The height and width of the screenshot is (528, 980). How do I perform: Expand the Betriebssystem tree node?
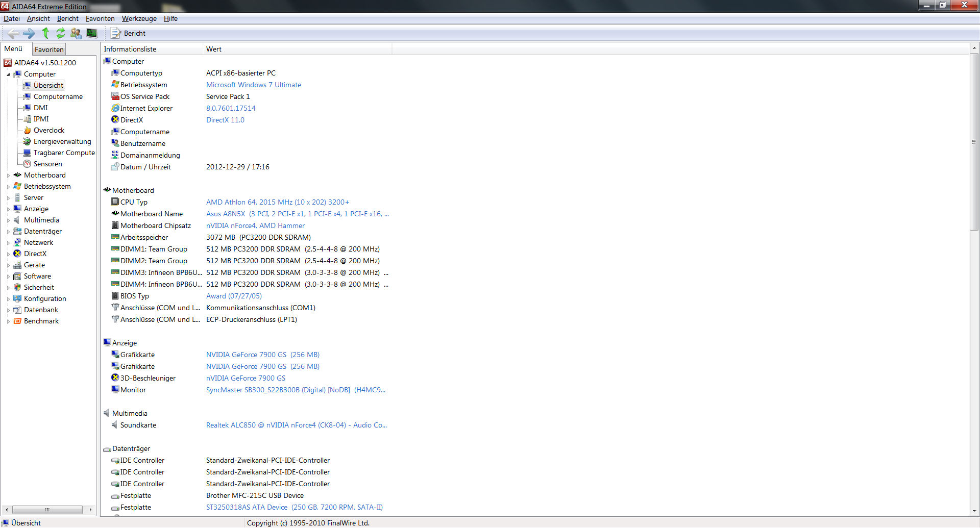(8, 187)
